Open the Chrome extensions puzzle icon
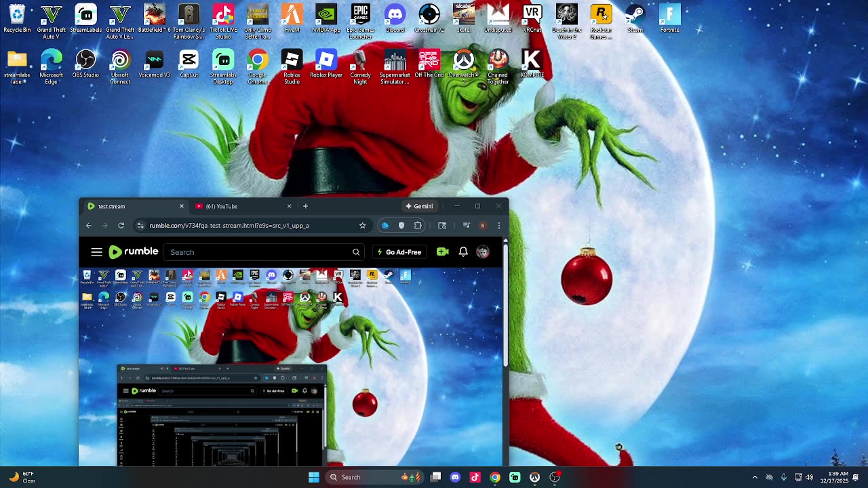Screen dimensions: 868x488 [x=418, y=226]
